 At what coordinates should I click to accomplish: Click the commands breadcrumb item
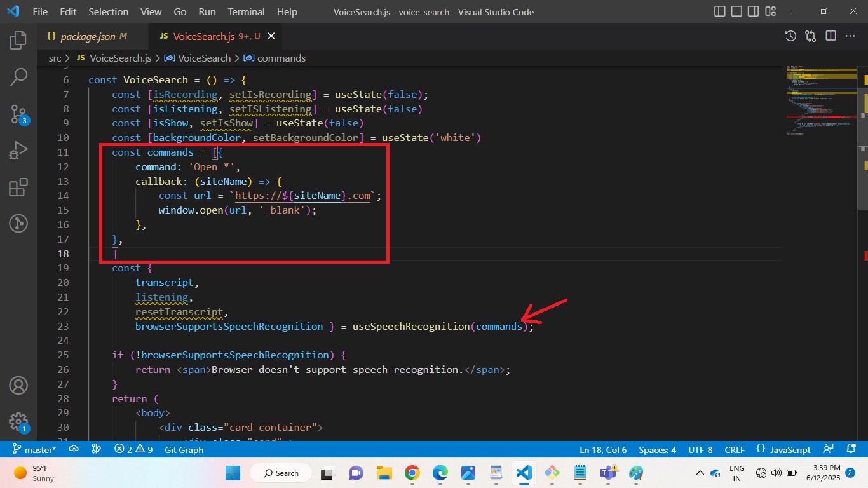[281, 58]
